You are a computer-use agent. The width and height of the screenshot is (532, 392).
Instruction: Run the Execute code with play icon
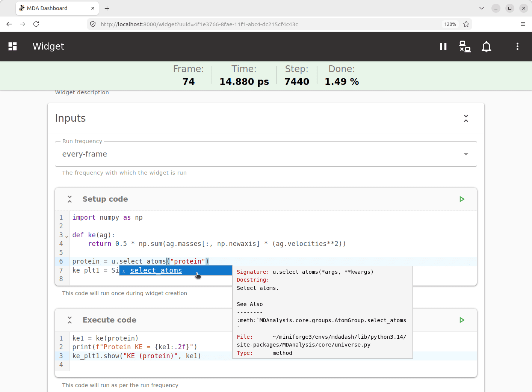coord(462,320)
